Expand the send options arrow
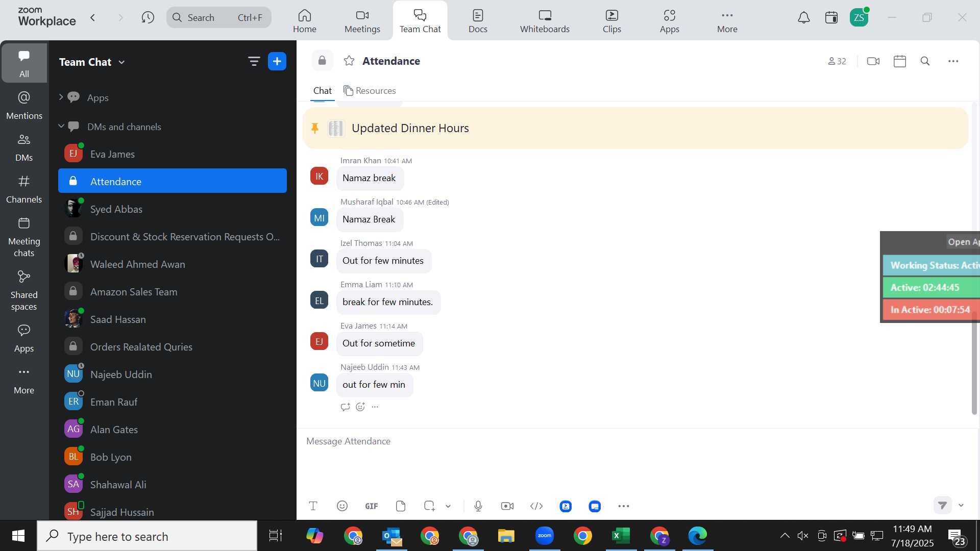This screenshot has height=551, width=980. (x=961, y=505)
